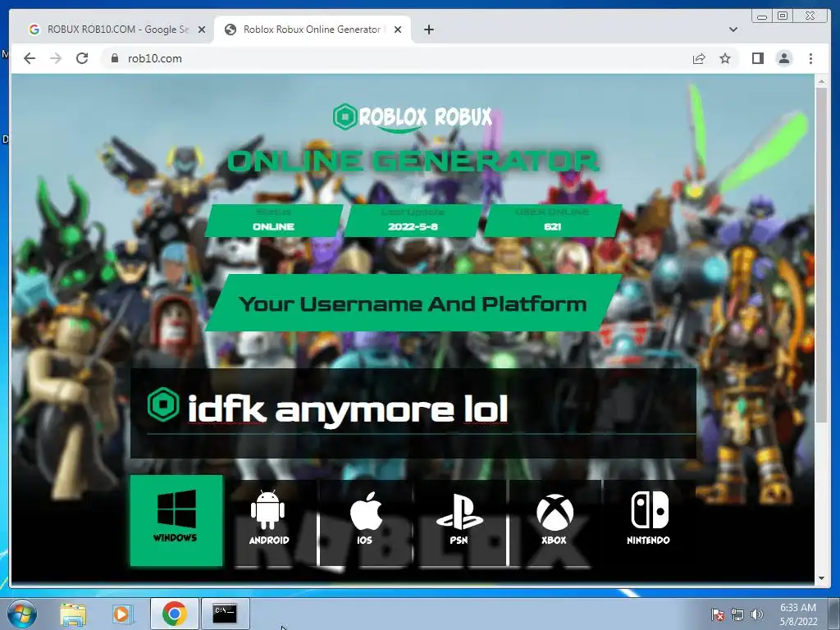Open the Chrome profile avatar
840x630 pixels.
(783, 58)
